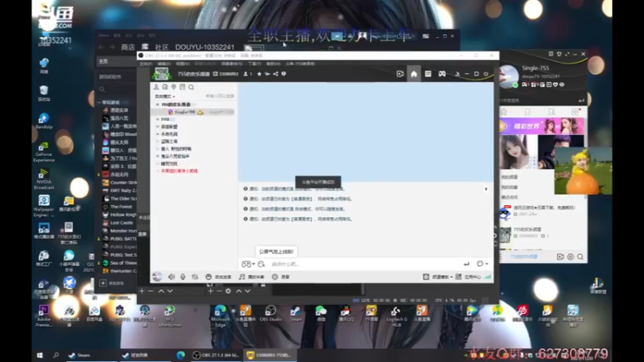Open the apps grid tab in YY panel
Viewport: 644px width, 362px height.
click(575, 112)
